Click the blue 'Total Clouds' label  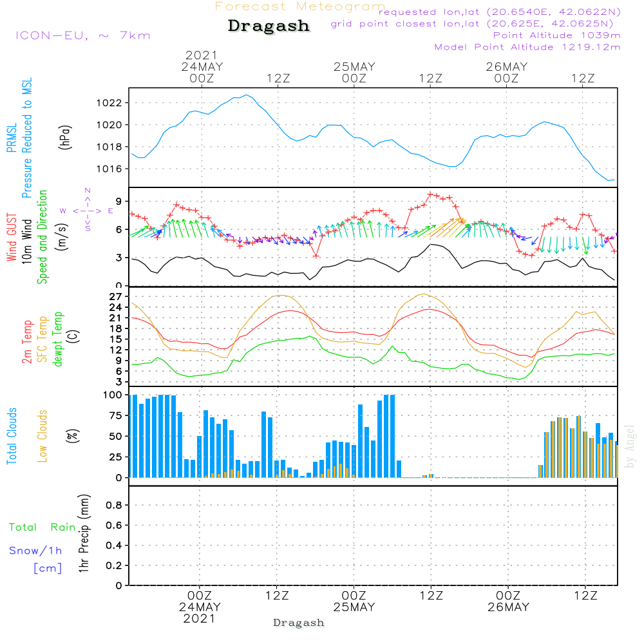pos(12,436)
